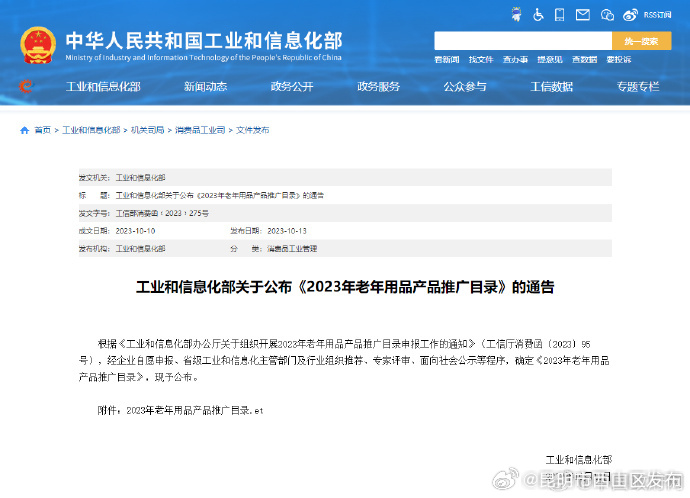Select 工业和信息化部 in main navigation
Screen dimensions: 690x498
click(103, 87)
